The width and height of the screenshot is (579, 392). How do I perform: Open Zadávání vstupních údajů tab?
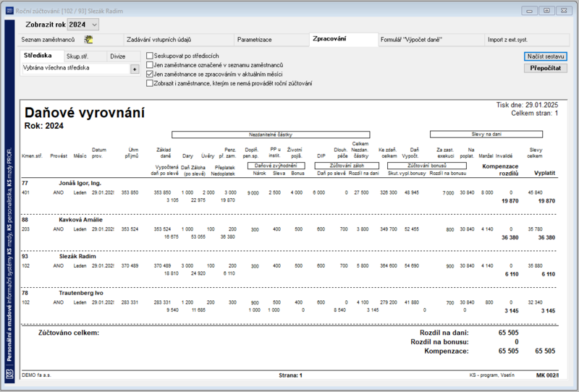[178, 40]
